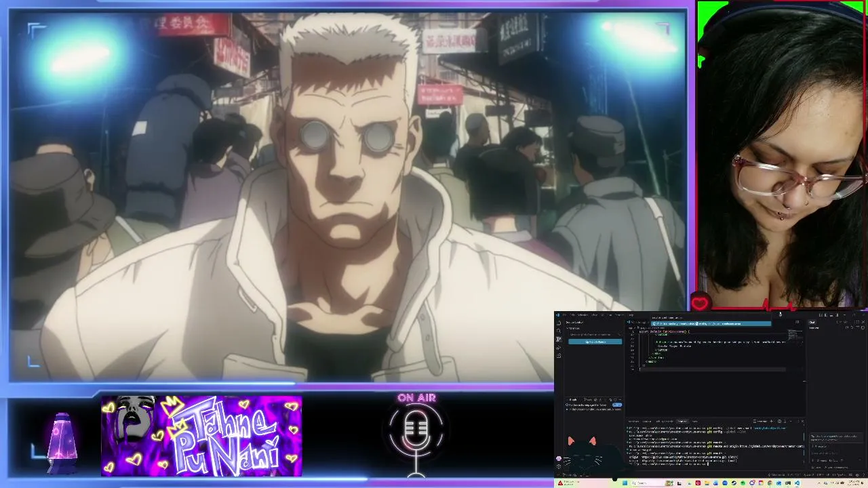Open the Search view in VS Code
The width and height of the screenshot is (868, 488).
click(x=559, y=331)
